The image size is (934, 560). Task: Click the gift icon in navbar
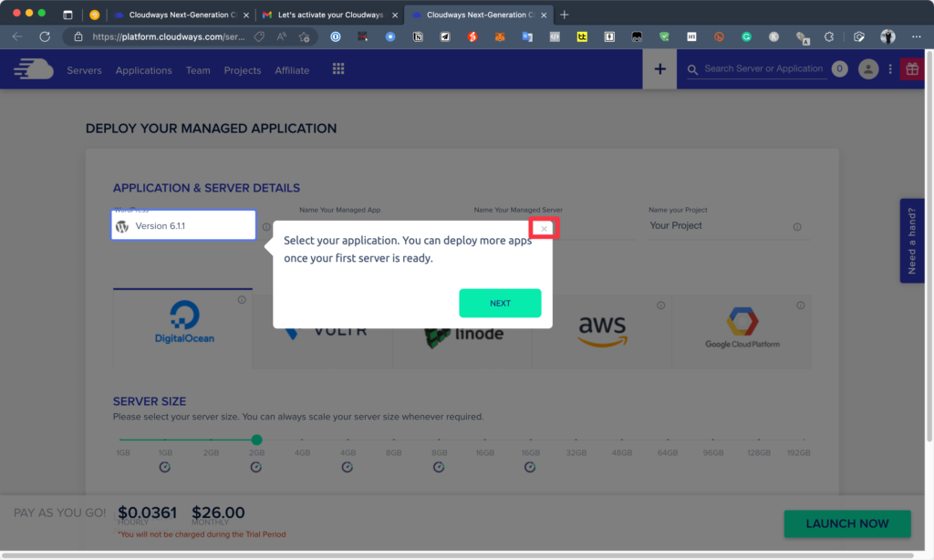click(912, 69)
